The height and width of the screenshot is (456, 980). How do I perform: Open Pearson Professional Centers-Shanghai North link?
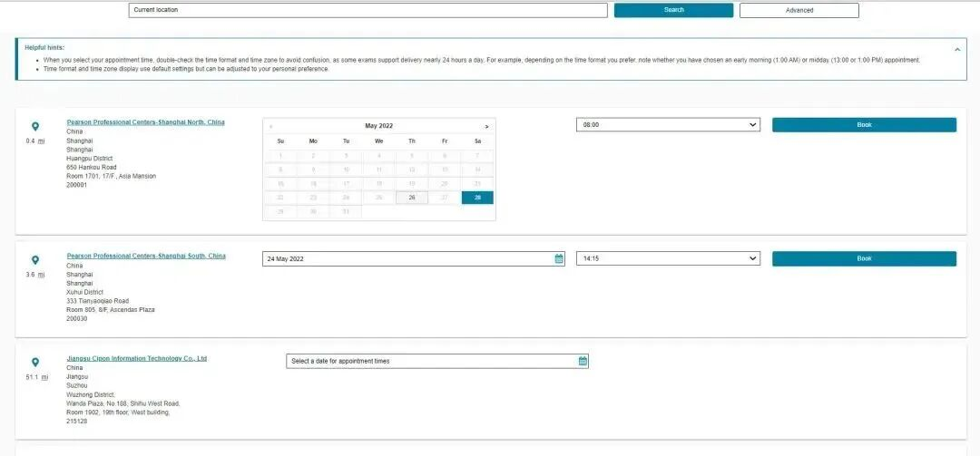[x=145, y=121]
